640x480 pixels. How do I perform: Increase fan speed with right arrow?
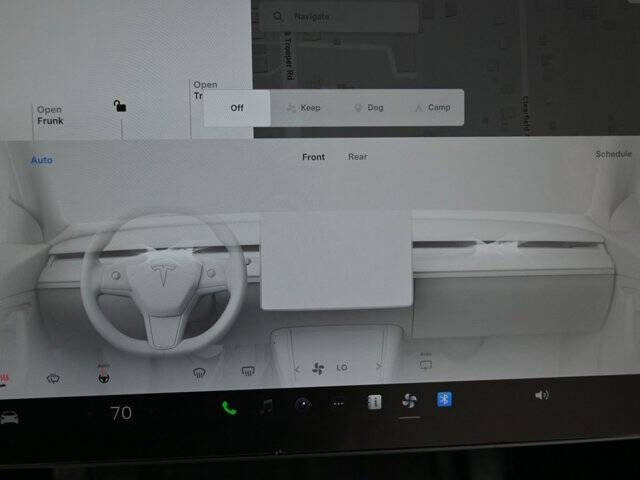click(x=379, y=366)
